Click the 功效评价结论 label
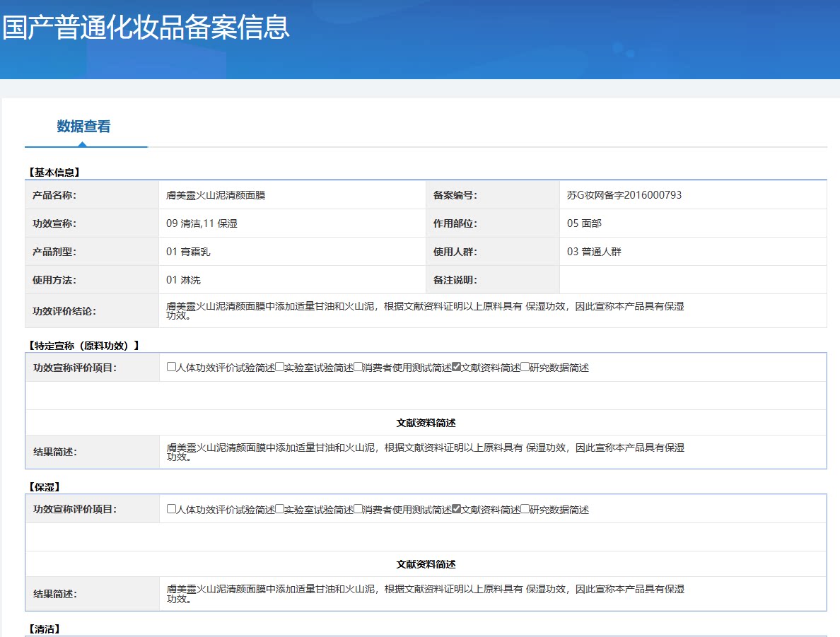840x637 pixels. click(64, 311)
